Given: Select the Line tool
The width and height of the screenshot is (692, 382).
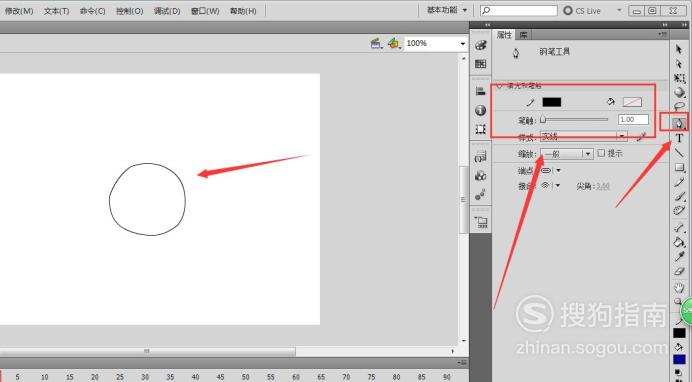Looking at the screenshot, I should coord(679,153).
